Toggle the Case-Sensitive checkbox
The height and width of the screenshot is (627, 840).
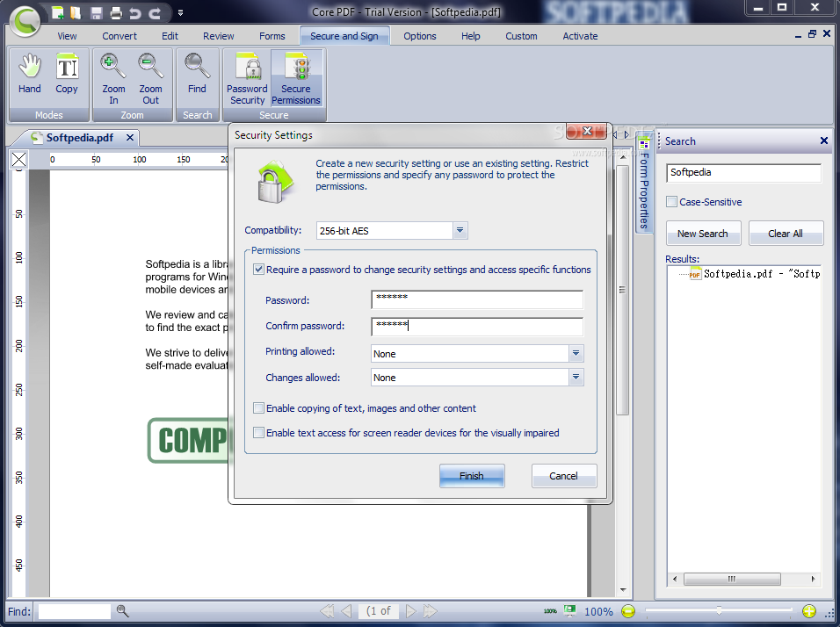[672, 202]
